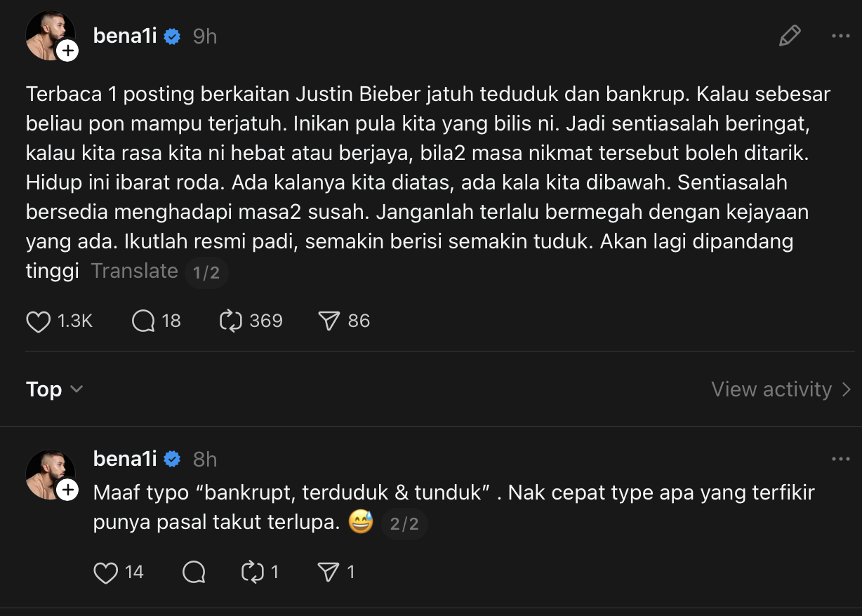Follow bena1i via plus badge on reply
862x616 pixels.
[67, 490]
